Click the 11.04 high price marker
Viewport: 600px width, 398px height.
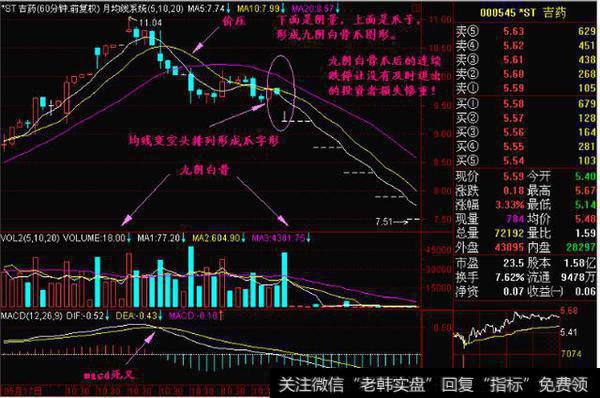tap(150, 23)
